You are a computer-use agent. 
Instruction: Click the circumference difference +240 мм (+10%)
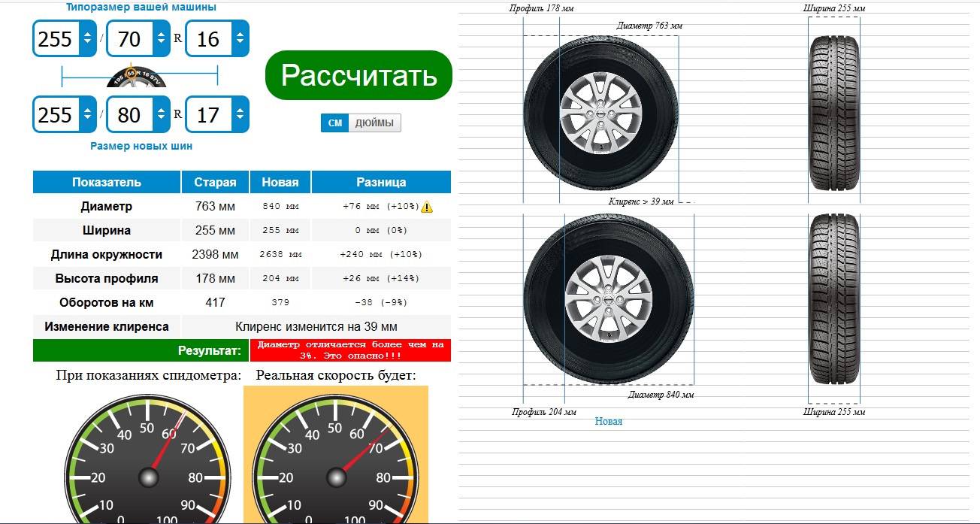(380, 255)
